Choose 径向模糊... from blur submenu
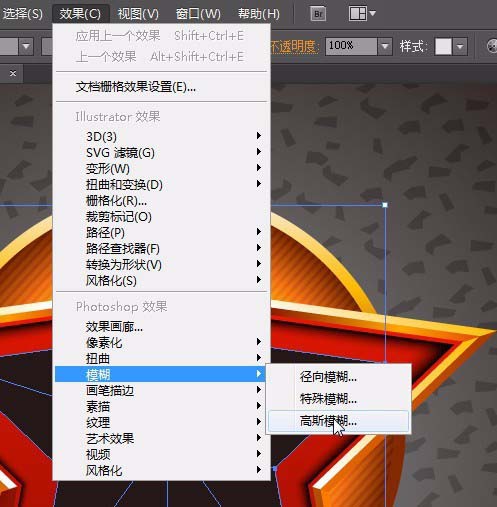 point(339,377)
